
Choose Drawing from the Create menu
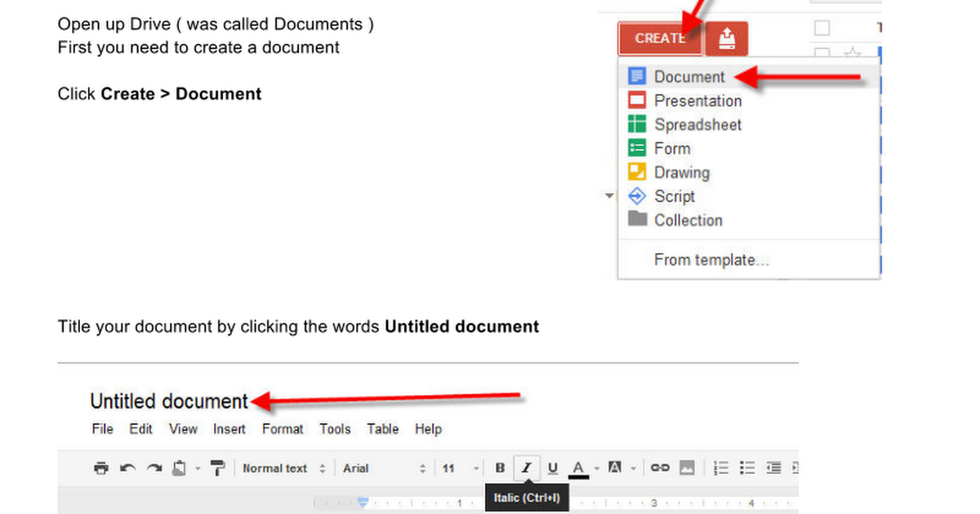click(x=749, y=172)
